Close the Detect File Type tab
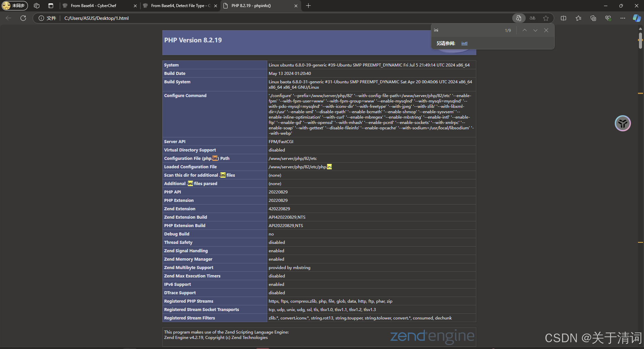The image size is (644, 349). 215,6
